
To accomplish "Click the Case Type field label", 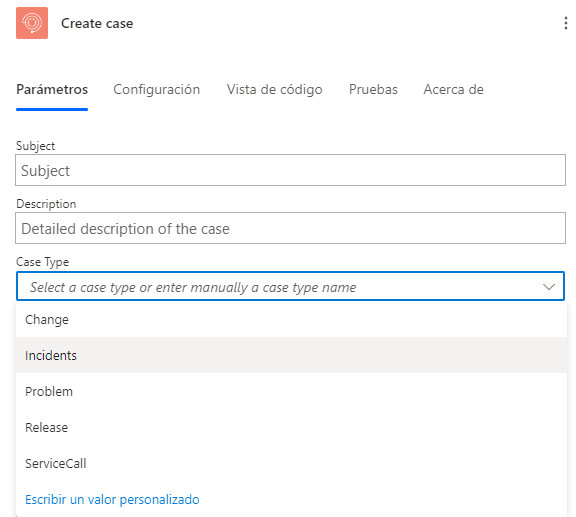I will click(x=42, y=262).
